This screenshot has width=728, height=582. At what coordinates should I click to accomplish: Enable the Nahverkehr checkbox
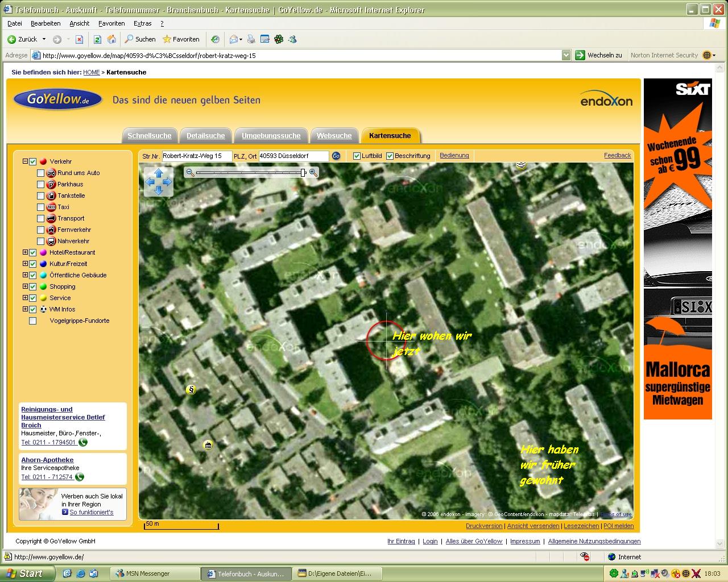40,241
